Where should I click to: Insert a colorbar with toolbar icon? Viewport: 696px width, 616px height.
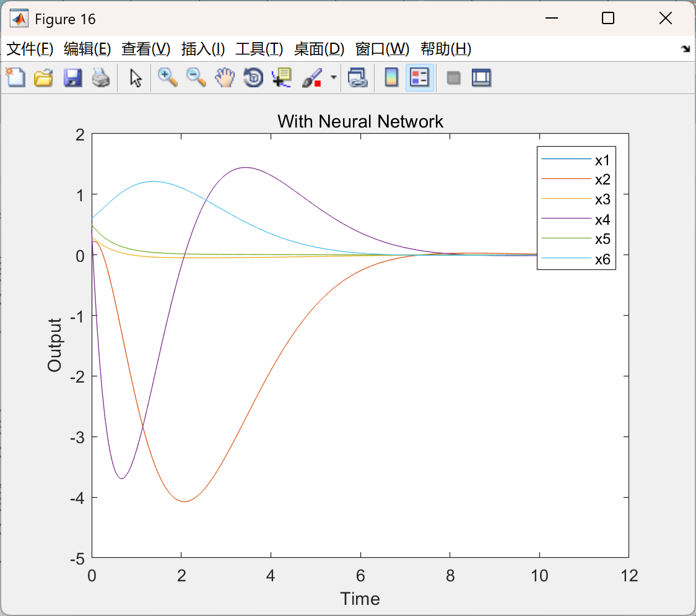tap(391, 77)
